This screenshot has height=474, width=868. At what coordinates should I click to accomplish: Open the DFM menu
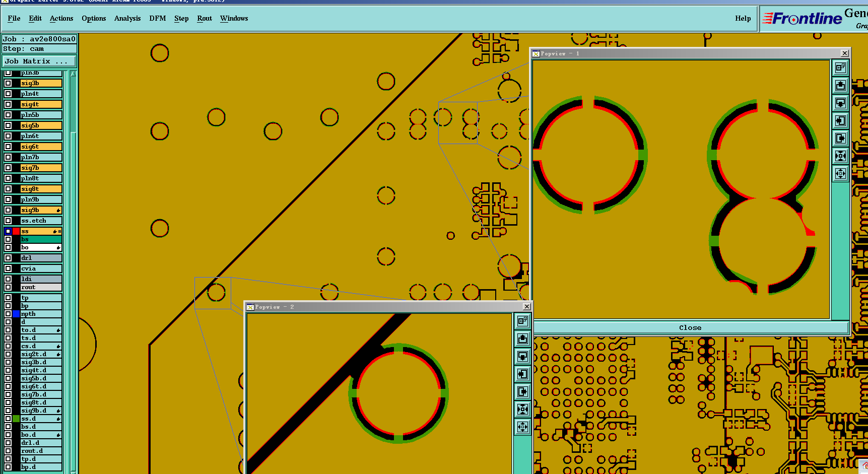[158, 19]
